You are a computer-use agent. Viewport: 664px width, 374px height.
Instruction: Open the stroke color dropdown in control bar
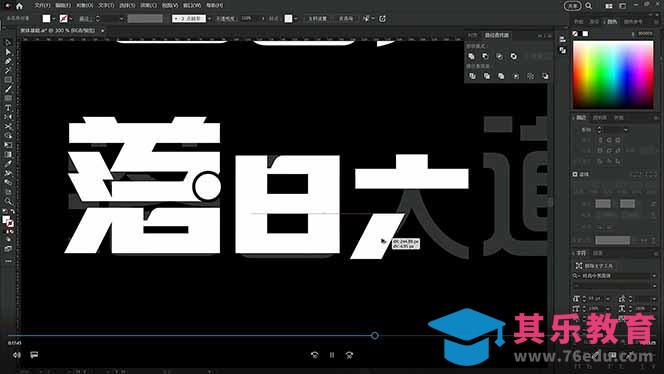71,19
